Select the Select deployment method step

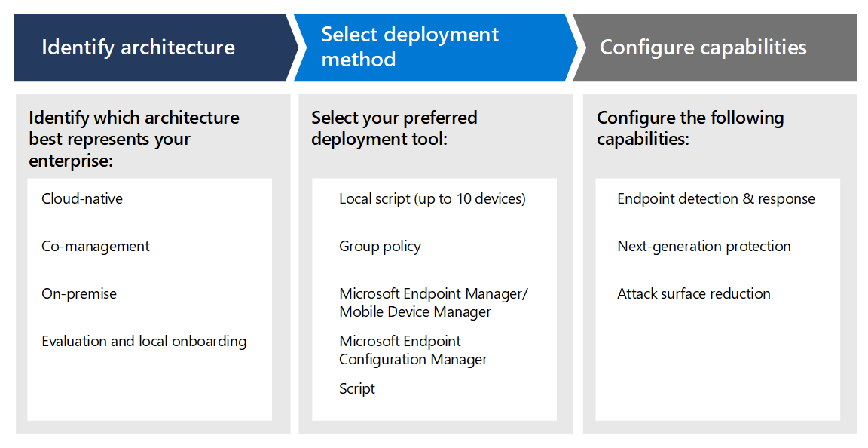pyautogui.click(x=409, y=47)
